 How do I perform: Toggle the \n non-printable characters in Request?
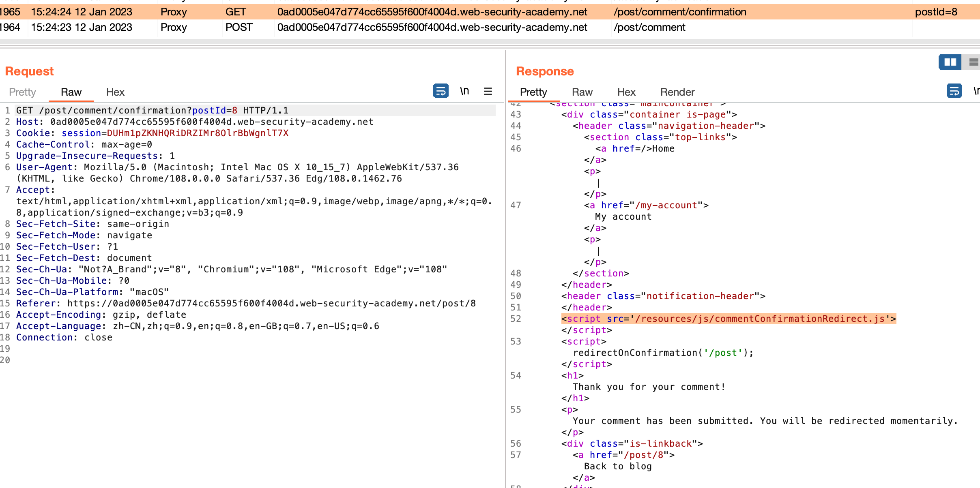(464, 91)
